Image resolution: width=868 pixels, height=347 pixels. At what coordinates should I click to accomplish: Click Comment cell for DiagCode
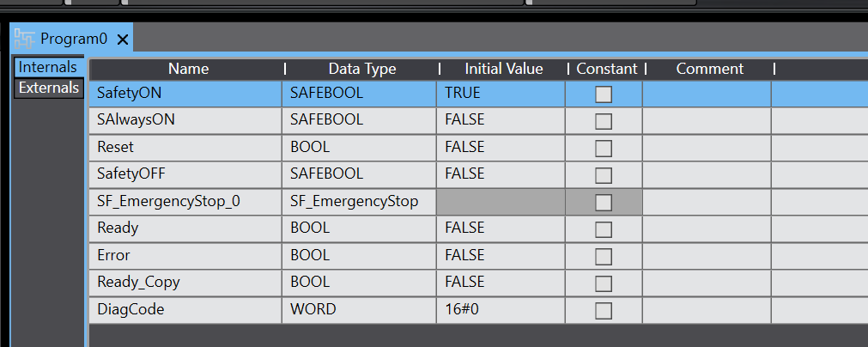coord(707,309)
